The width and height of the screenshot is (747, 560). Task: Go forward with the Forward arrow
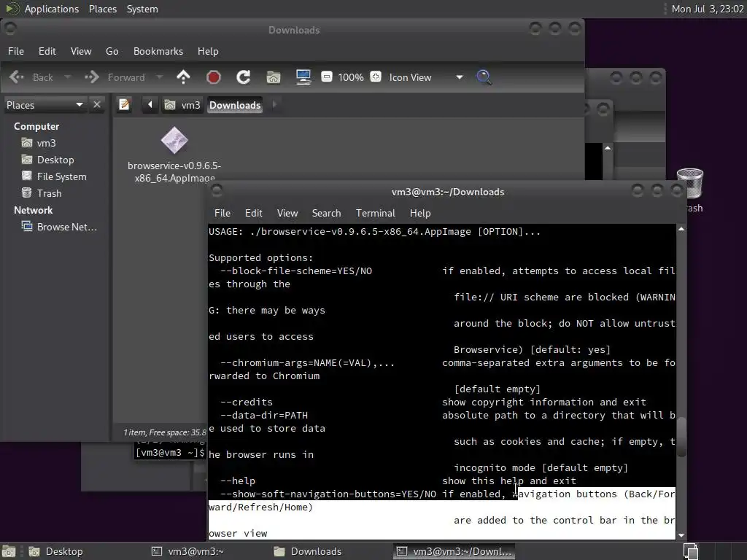(x=115, y=77)
